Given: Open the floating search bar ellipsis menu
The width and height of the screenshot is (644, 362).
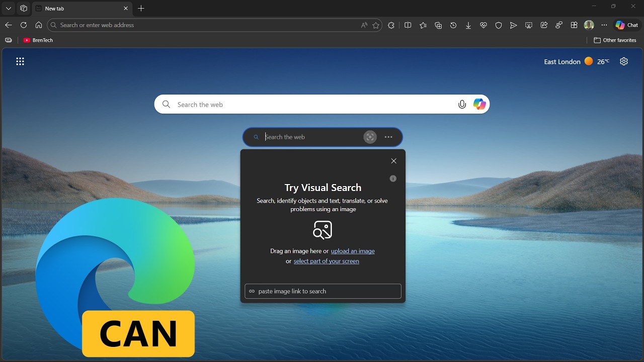Looking at the screenshot, I should 388,137.
